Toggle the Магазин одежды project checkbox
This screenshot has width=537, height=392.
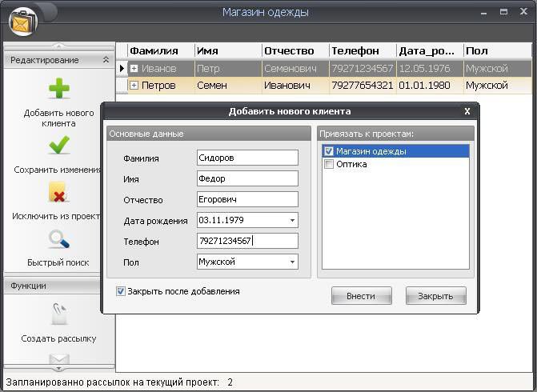click(329, 151)
